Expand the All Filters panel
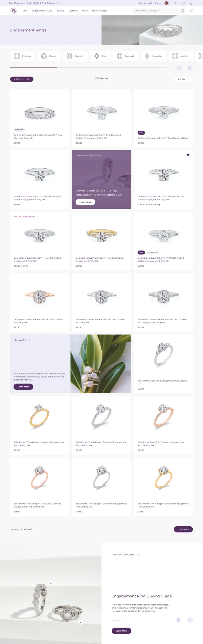Screen dimensions: 203x644 22,79
